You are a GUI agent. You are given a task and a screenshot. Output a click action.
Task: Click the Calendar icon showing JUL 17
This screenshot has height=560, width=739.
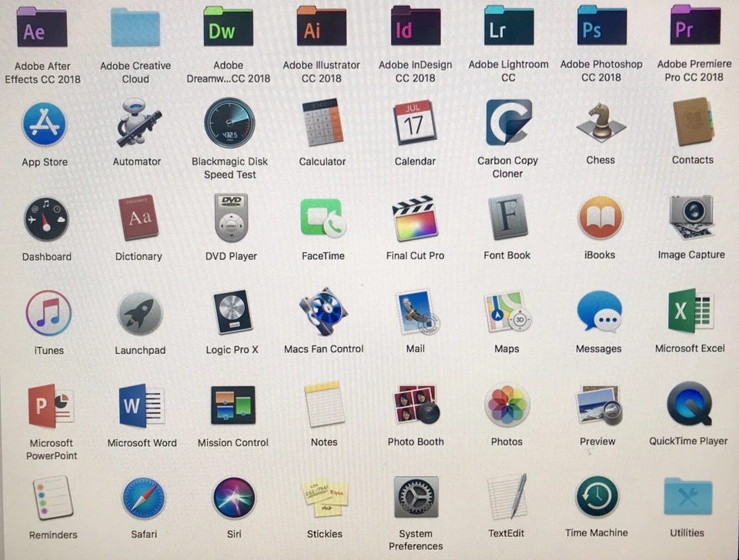click(414, 122)
